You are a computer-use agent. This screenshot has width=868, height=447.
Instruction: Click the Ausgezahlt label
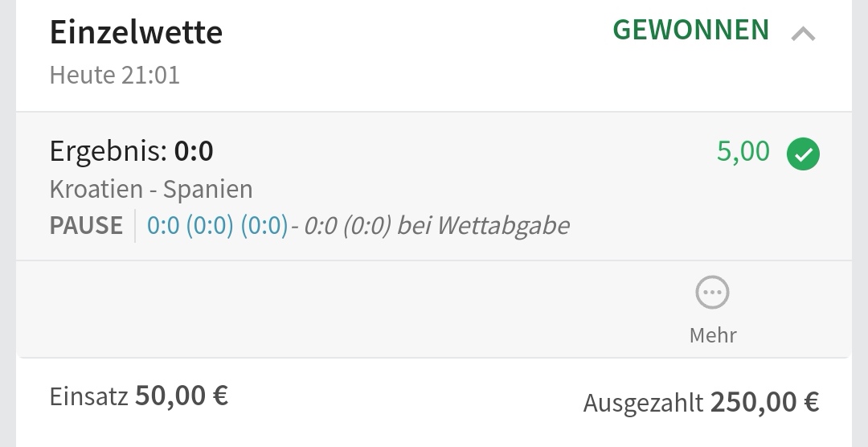tap(643, 402)
